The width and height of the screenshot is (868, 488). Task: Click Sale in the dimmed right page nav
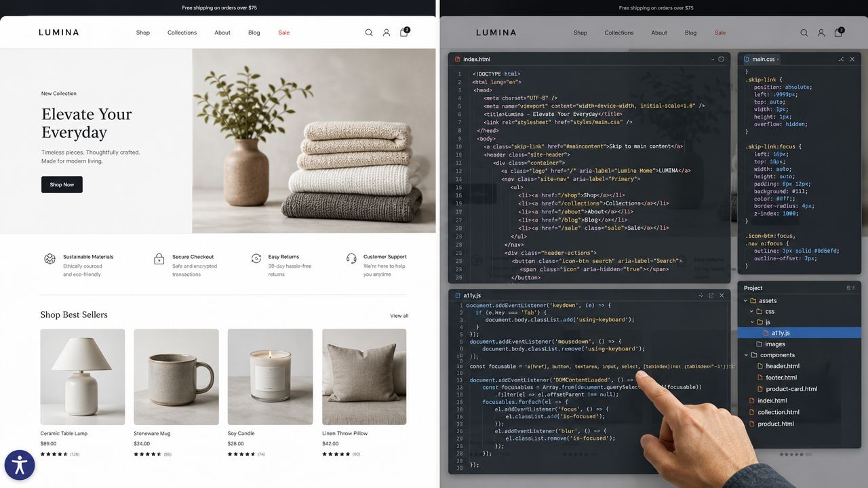[x=720, y=33]
